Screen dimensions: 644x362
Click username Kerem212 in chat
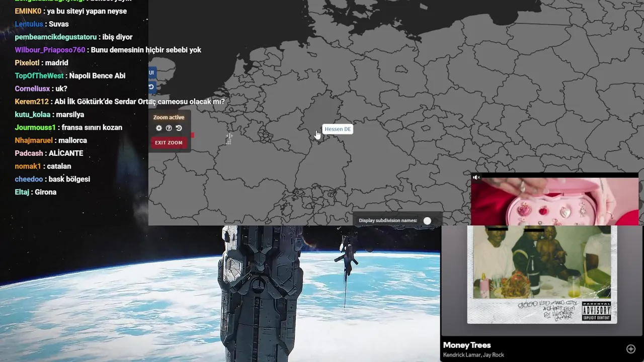(x=32, y=102)
